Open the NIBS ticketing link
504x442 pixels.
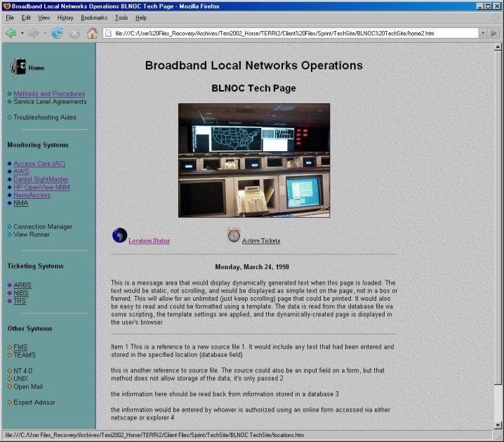click(x=21, y=293)
